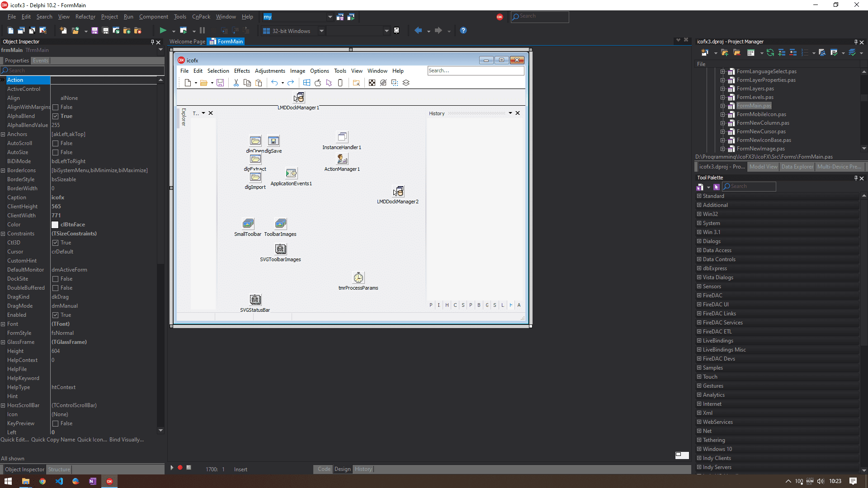
Task: Expand the Standard palette category
Action: coord(699,196)
